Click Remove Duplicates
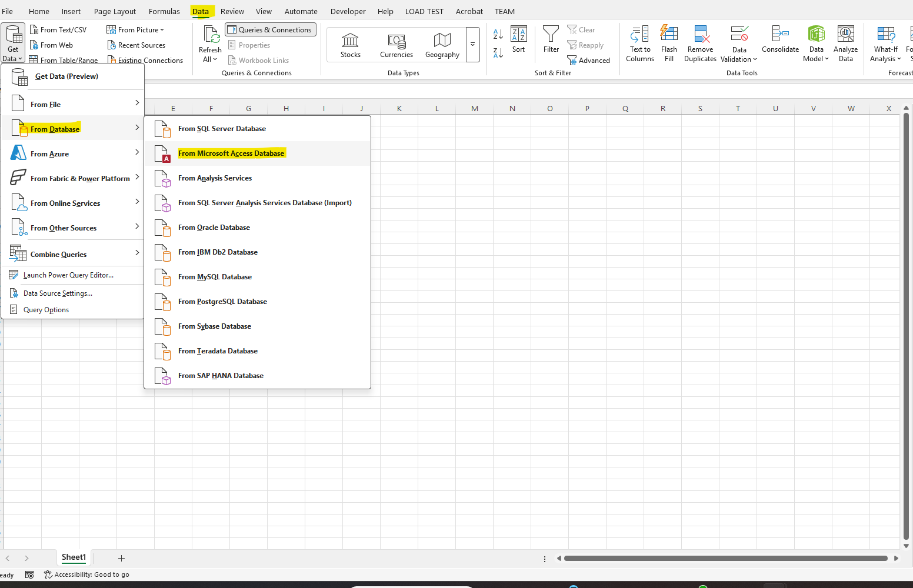Viewport: 913px width, 588px height. tap(700, 44)
